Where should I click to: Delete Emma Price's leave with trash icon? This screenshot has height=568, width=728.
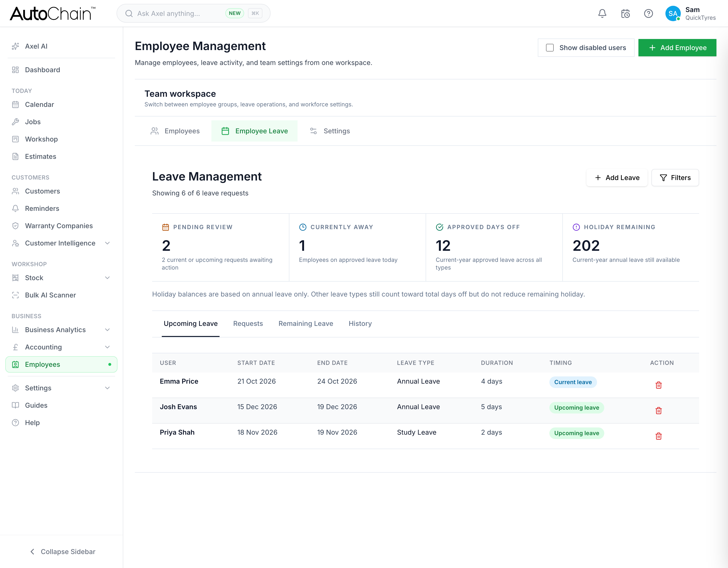click(x=658, y=385)
